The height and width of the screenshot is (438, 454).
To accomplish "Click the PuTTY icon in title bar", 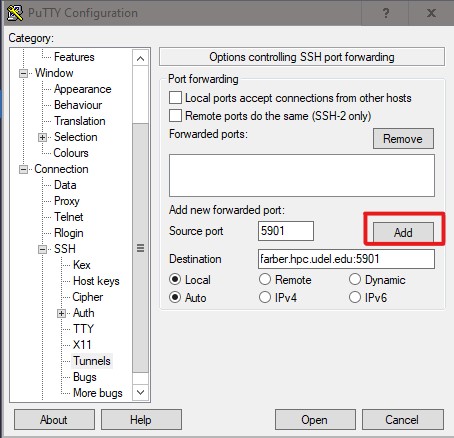I will click(15, 13).
